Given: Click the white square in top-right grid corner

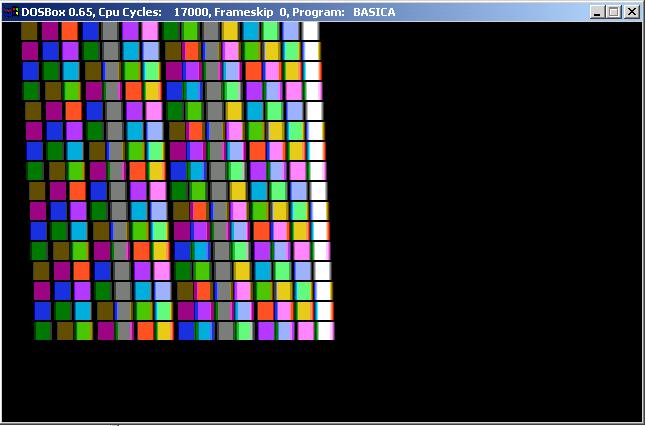Looking at the screenshot, I should click(311, 30).
